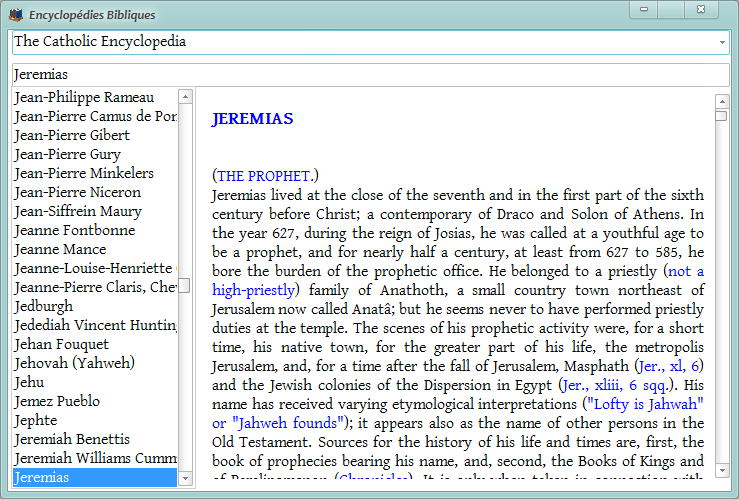Click the '"Lofty is Jahwah"' link
739x499 pixels.
coord(646,404)
